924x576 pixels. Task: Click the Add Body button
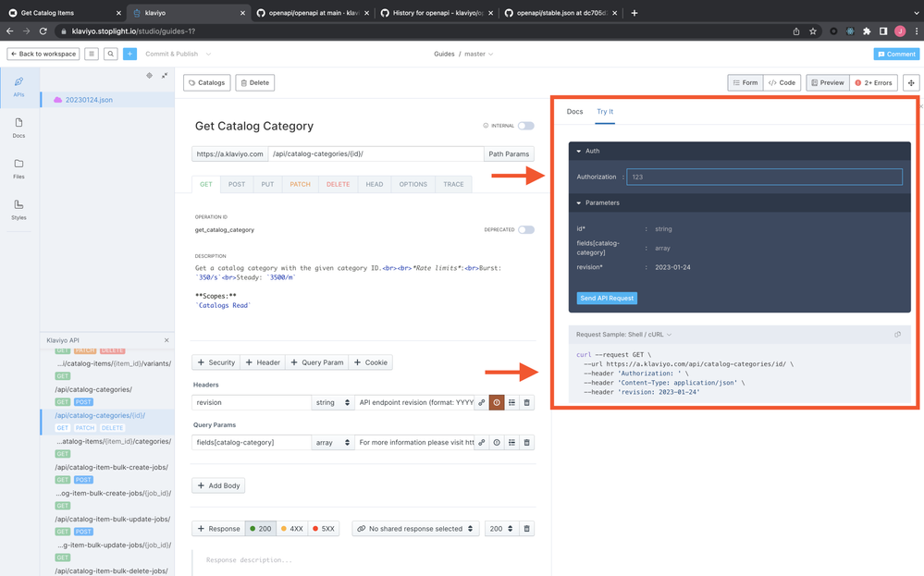tap(218, 485)
